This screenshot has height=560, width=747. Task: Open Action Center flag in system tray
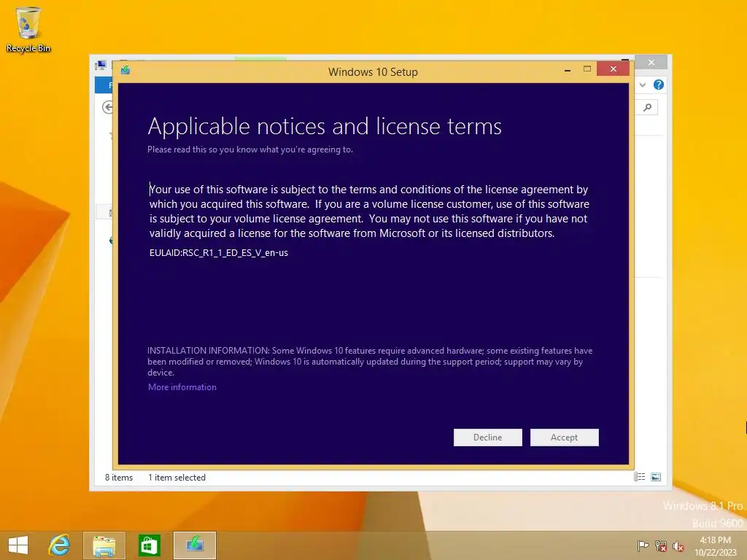coord(643,545)
